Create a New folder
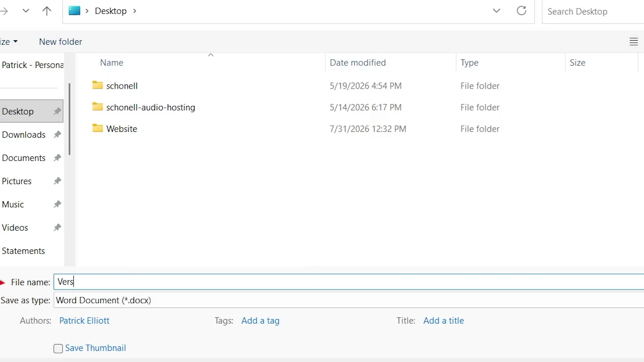This screenshot has height=362, width=644. point(60,42)
